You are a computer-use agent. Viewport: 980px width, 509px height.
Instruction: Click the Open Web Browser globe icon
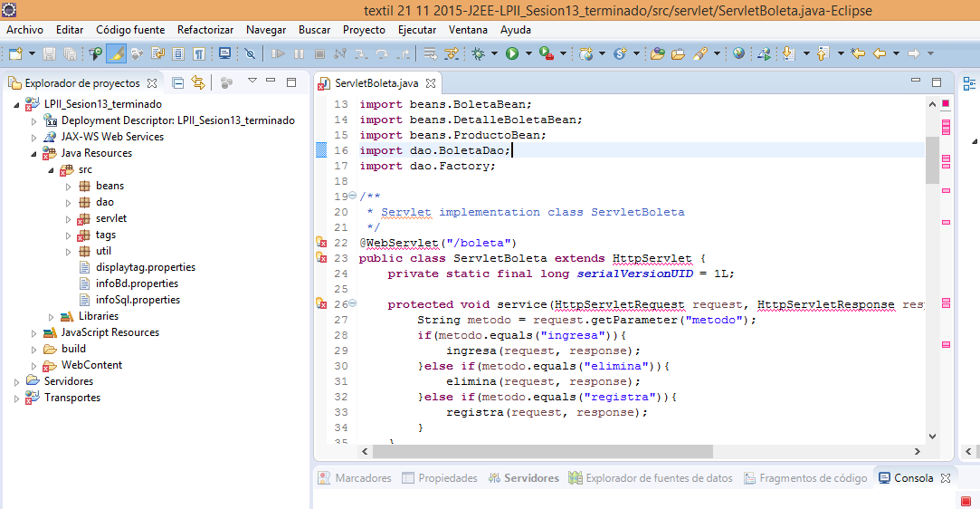pos(738,54)
